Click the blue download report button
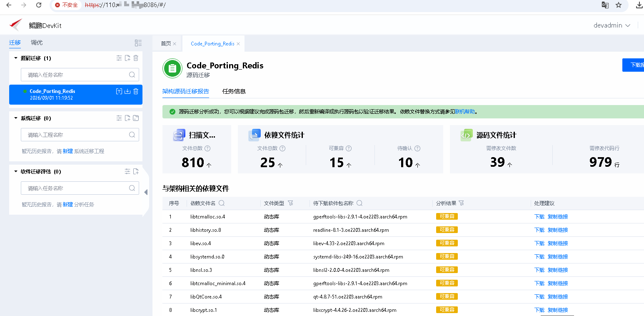This screenshot has width=644, height=316. click(633, 65)
